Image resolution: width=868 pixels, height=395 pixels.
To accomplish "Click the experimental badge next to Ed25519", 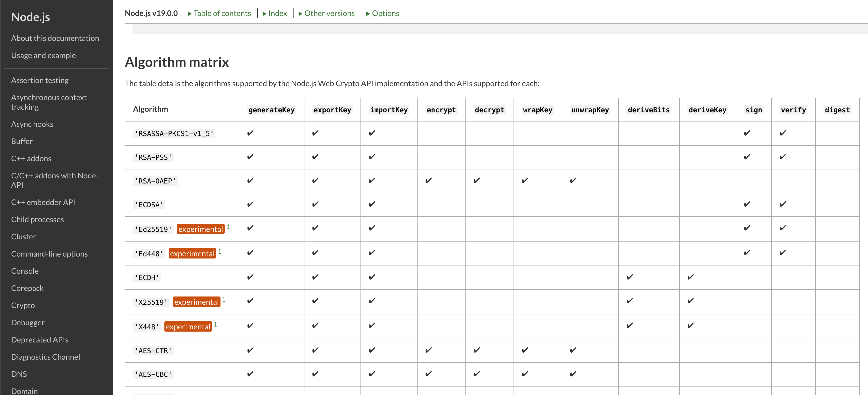I will point(200,229).
